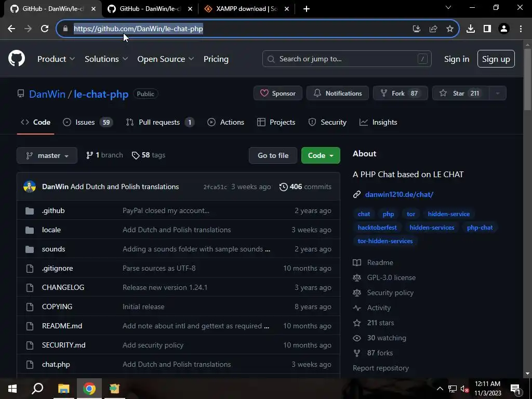
Task: Click the CHANGELOG file icon
Action: coord(30,288)
